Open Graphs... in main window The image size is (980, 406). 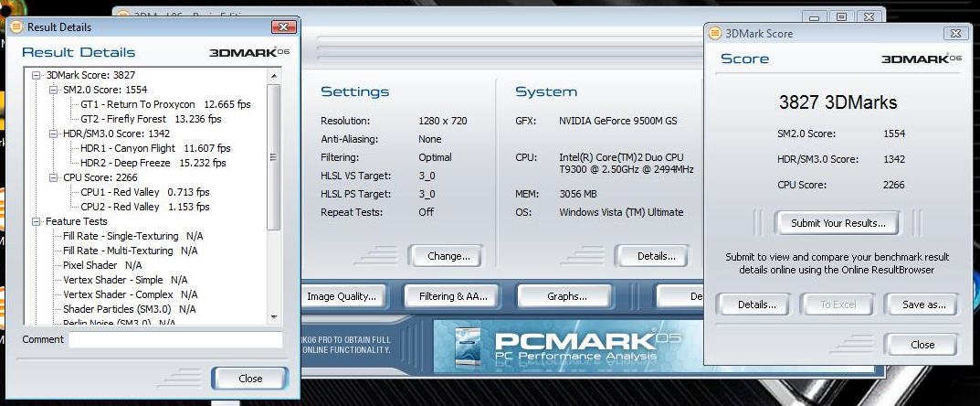click(x=566, y=296)
